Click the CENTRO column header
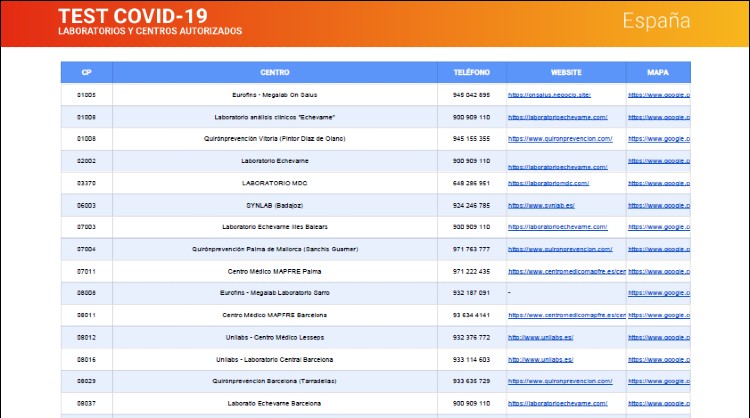The height and width of the screenshot is (418, 750). [x=275, y=72]
